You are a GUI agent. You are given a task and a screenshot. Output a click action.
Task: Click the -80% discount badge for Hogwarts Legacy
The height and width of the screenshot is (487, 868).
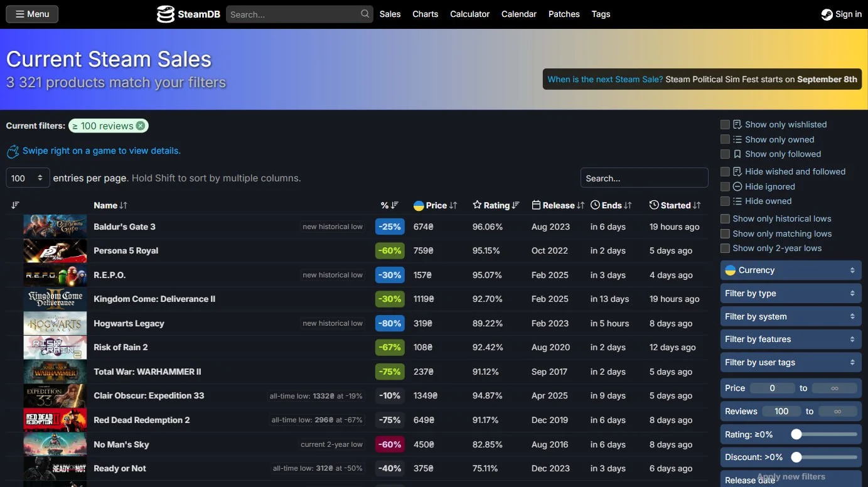(390, 323)
